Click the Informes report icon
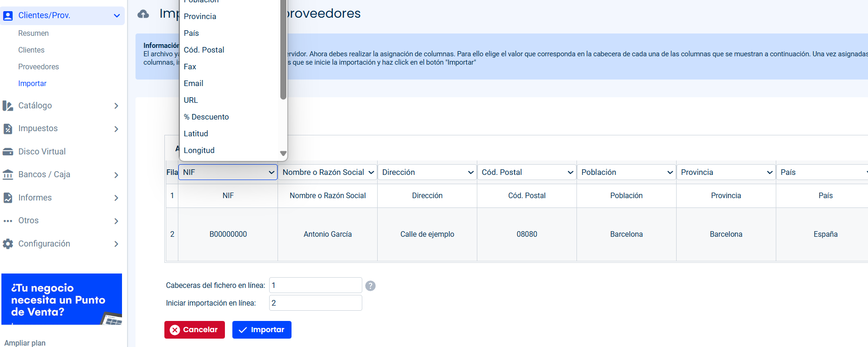Image resolution: width=868 pixels, height=347 pixels. click(x=8, y=198)
